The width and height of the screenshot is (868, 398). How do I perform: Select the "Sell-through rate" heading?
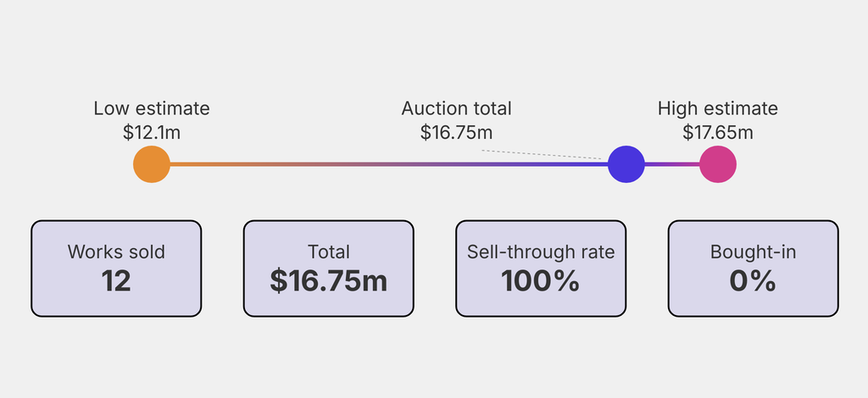pyautogui.click(x=541, y=252)
